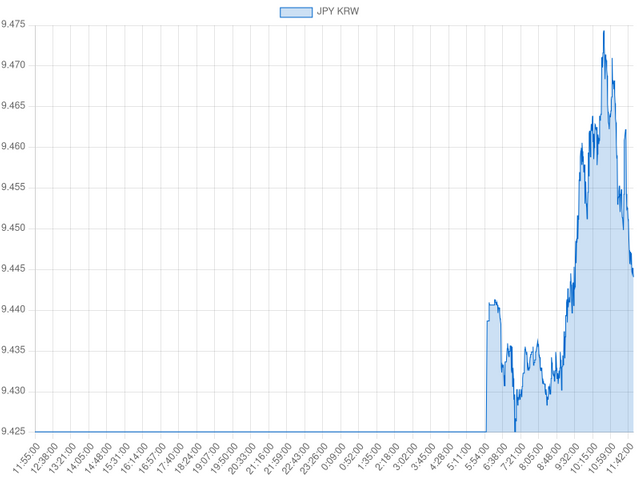Click the 11:42:00 time label
Image resolution: width=640 pixels, height=480 pixels.
pyautogui.click(x=619, y=459)
